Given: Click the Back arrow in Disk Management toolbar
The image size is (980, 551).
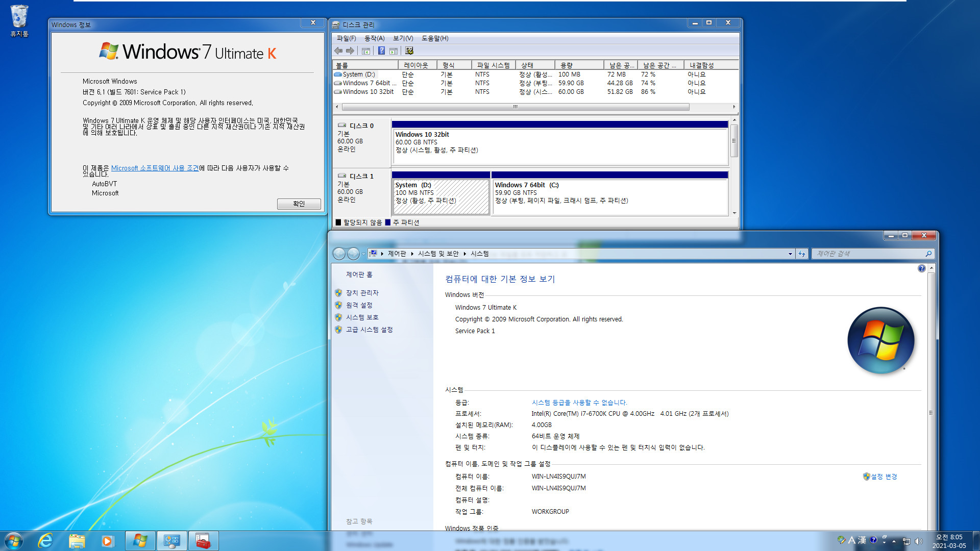Looking at the screenshot, I should click(x=338, y=51).
